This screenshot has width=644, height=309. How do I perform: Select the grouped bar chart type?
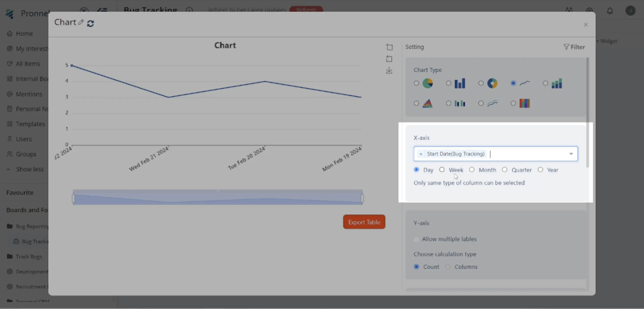tap(449, 103)
